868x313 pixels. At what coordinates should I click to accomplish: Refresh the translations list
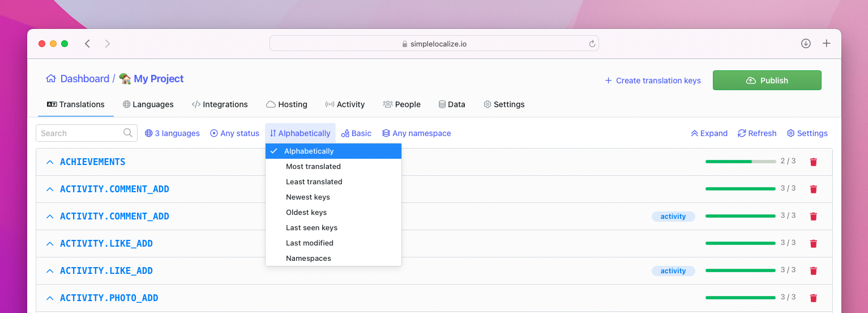(x=757, y=133)
